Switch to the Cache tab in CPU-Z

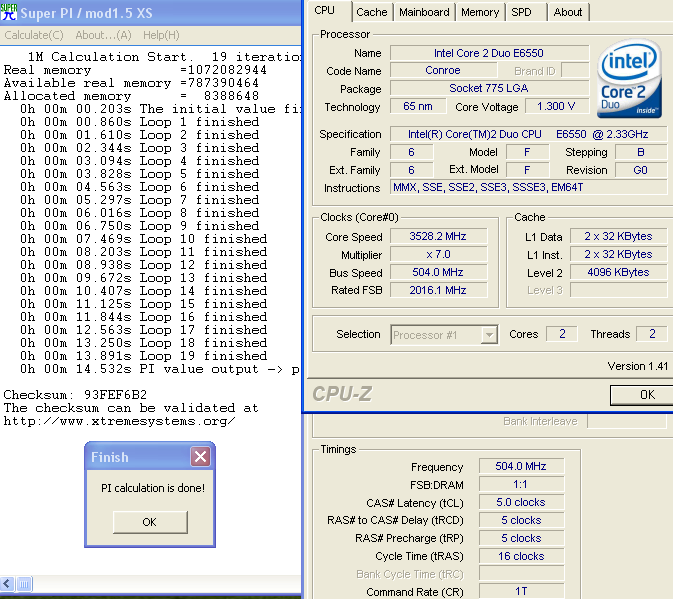point(372,12)
